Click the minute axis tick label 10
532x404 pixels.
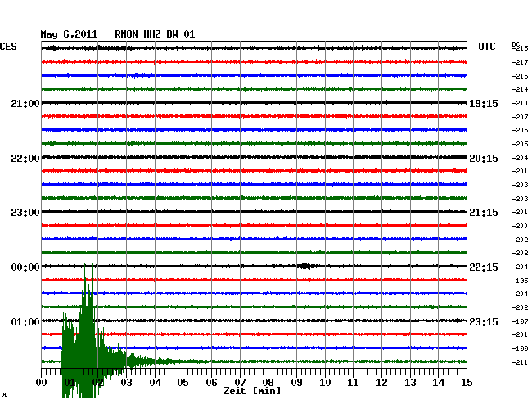(325, 383)
